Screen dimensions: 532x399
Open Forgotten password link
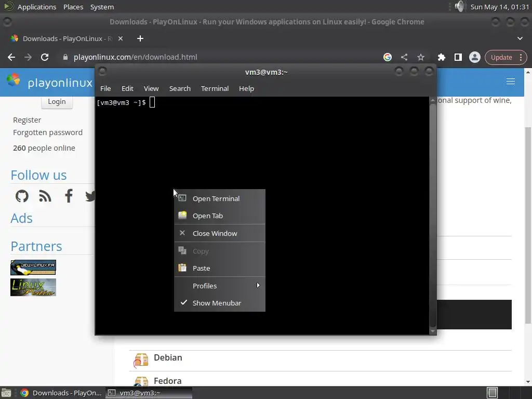tap(48, 132)
